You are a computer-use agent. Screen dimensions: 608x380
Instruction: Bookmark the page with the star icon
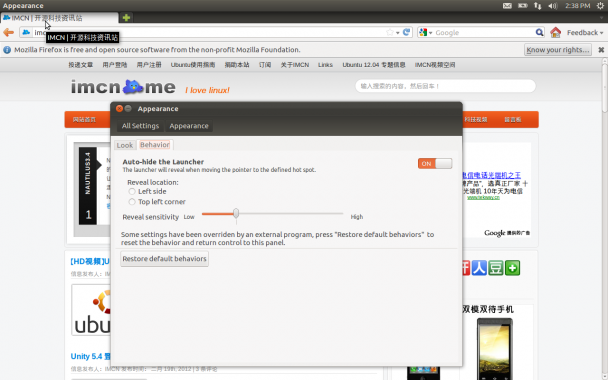[390, 32]
